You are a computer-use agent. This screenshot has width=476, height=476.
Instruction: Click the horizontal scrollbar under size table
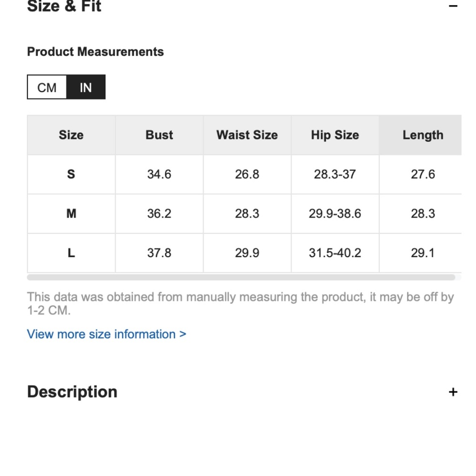click(241, 277)
